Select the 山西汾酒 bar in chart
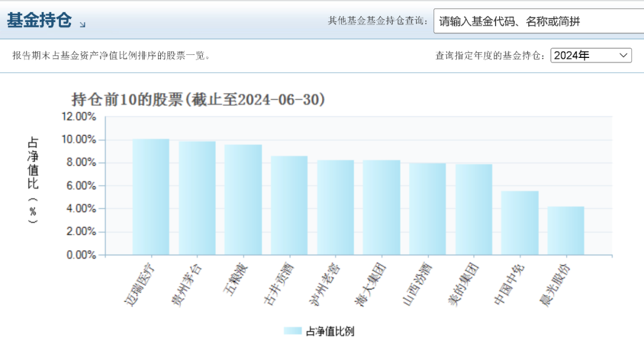This screenshot has height=360, width=644. click(x=428, y=210)
